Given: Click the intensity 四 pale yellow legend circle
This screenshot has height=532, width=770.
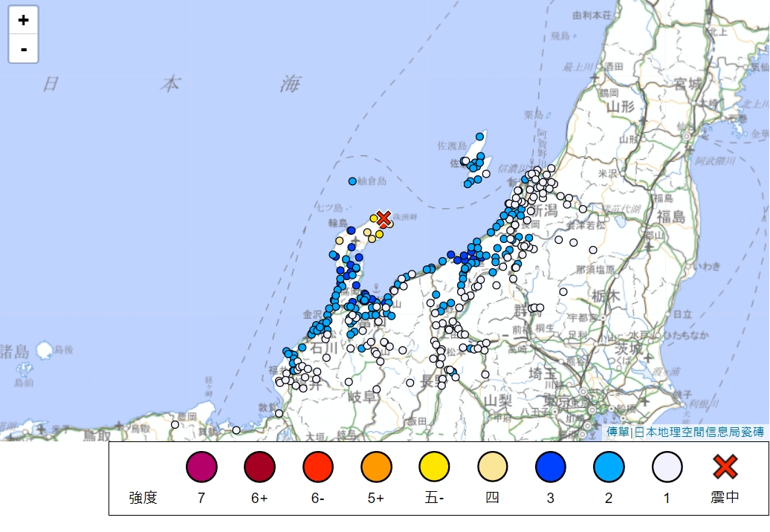Looking at the screenshot, I should point(492,467).
